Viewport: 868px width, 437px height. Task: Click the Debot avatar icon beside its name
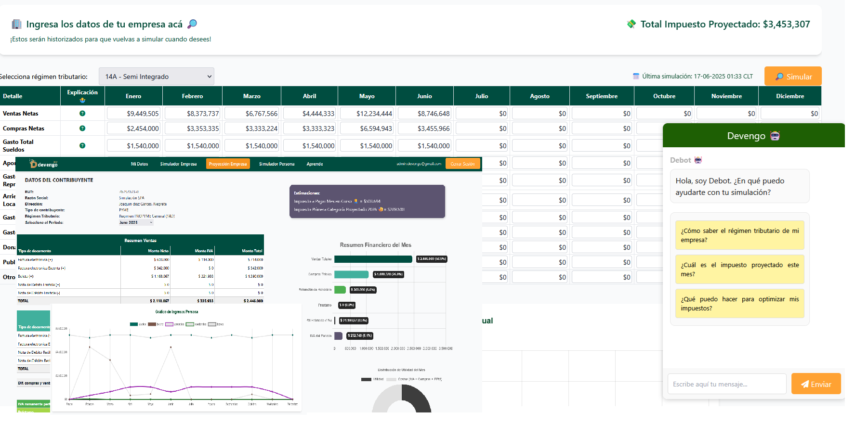698,160
